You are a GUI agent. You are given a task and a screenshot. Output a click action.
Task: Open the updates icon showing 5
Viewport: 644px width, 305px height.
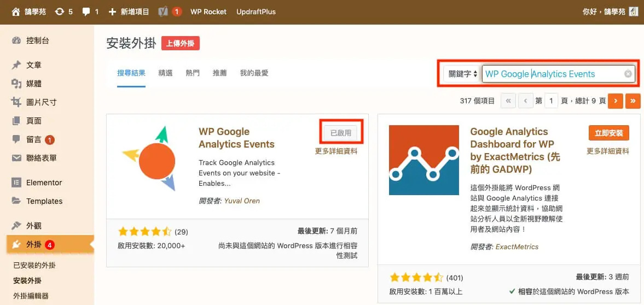click(x=60, y=11)
